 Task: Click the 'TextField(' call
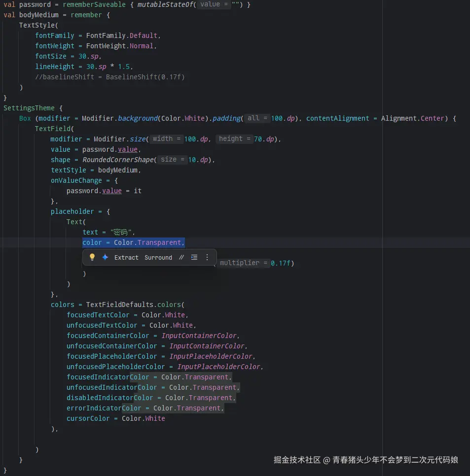54,129
